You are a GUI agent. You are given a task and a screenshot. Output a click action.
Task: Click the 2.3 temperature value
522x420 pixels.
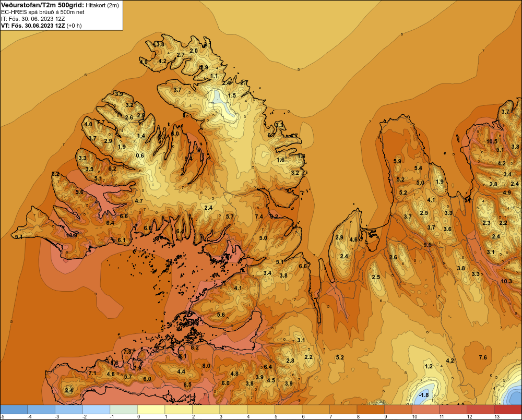[487, 223]
